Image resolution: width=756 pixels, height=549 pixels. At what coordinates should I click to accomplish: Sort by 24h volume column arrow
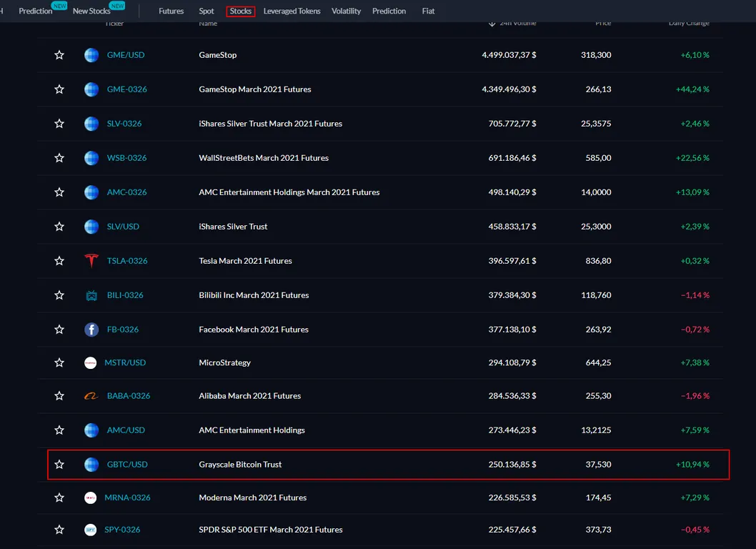(492, 23)
